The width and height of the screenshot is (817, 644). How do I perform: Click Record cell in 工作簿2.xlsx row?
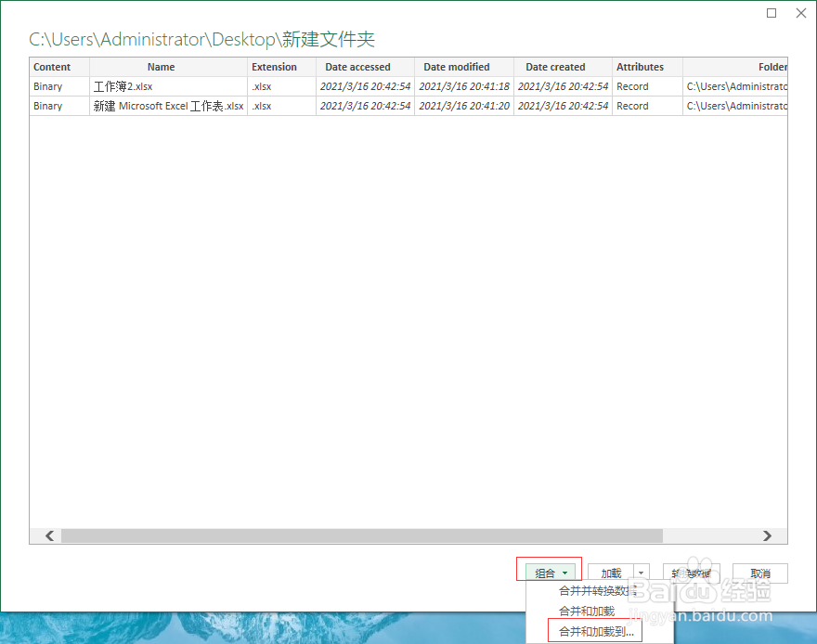647,86
